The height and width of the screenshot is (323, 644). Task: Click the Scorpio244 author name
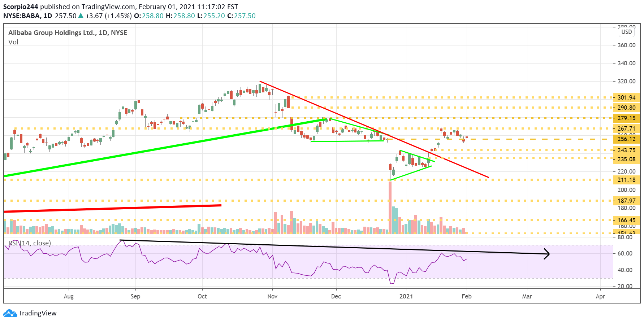click(x=21, y=7)
